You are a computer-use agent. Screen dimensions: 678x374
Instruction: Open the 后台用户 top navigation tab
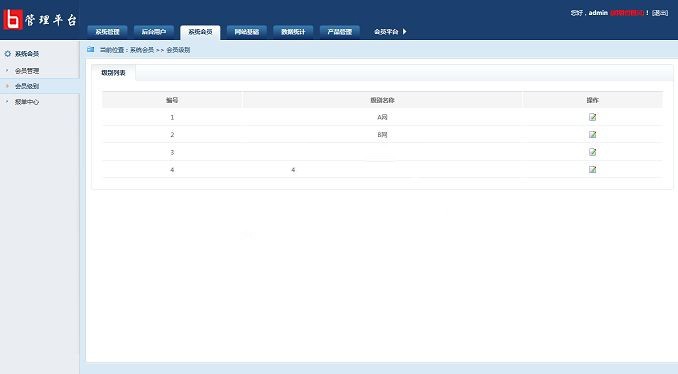click(x=154, y=32)
